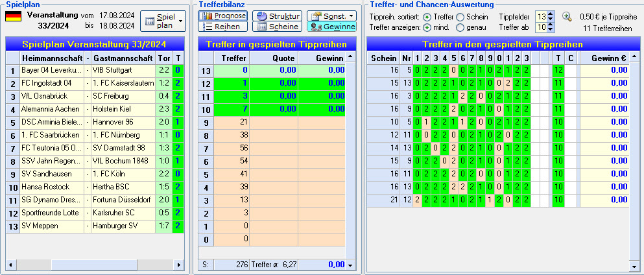The height and width of the screenshot is (275, 644).
Task: Increase the Tippfelder value
Action: coord(551,14)
